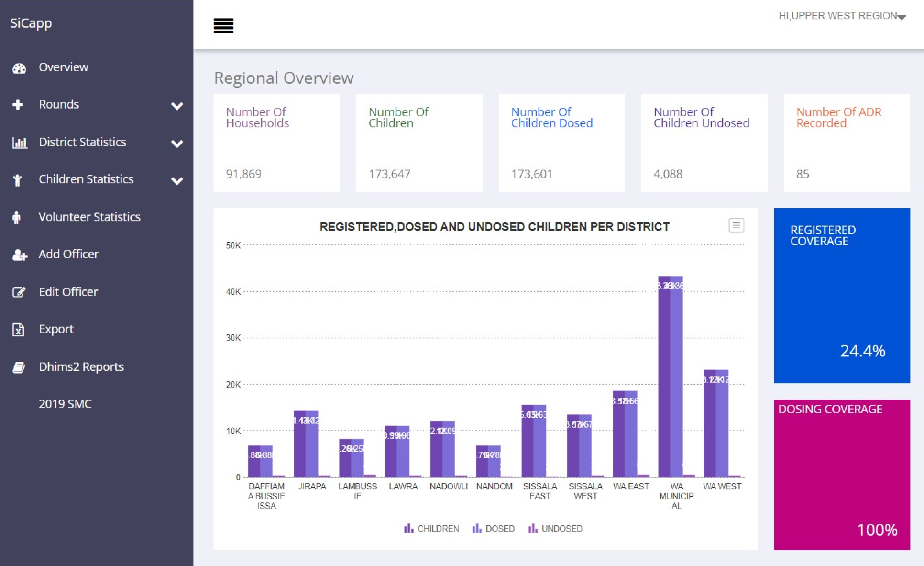Click the Edit Officer pencil icon
Screen dimensions: 924x566
click(19, 292)
